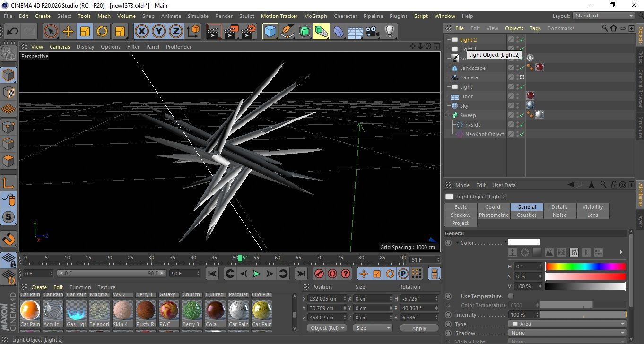
Task: Toggle Landscape object enable checkmark
Action: [522, 68]
